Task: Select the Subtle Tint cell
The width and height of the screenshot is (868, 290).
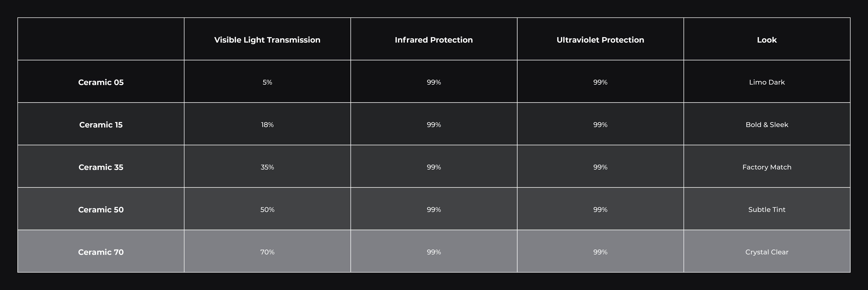Action: 767,209
